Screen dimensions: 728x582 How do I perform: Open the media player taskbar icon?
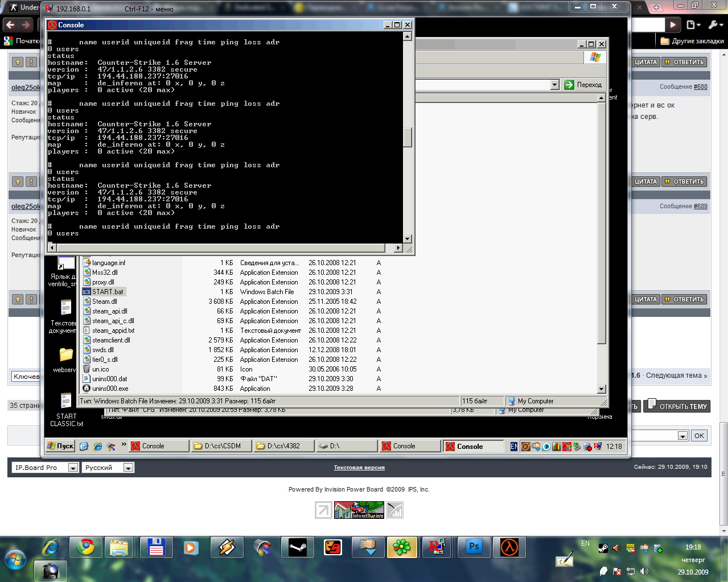190,547
